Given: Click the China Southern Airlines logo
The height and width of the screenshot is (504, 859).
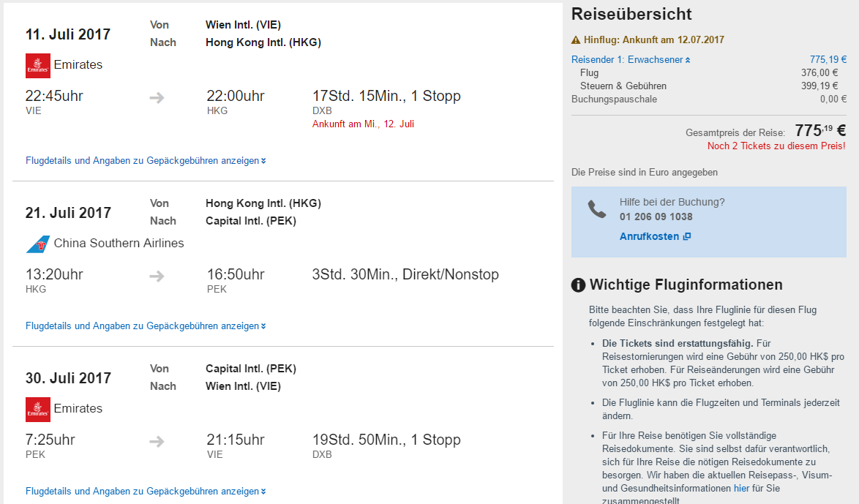Looking at the screenshot, I should [x=38, y=244].
